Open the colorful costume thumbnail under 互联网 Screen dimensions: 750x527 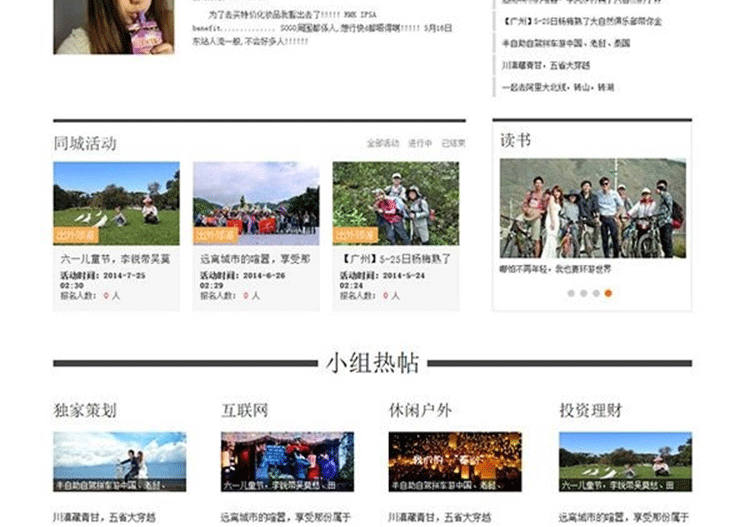(287, 462)
